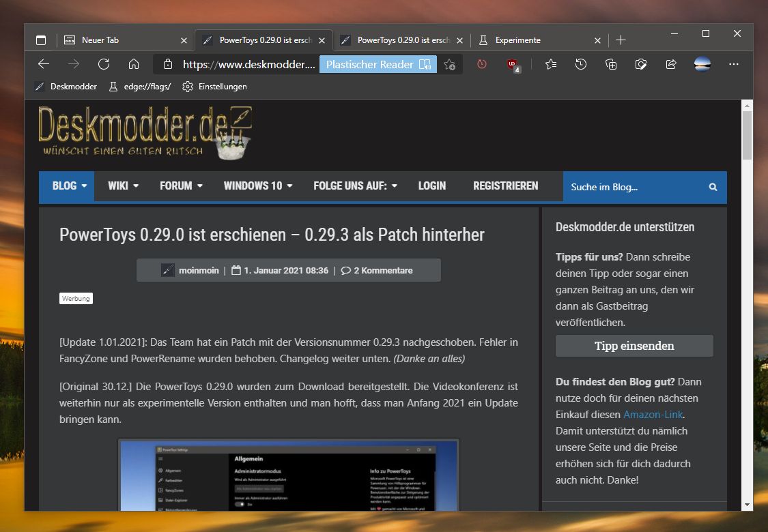Expand the FORUM dropdown menu
This screenshot has width=768, height=532.
click(181, 186)
